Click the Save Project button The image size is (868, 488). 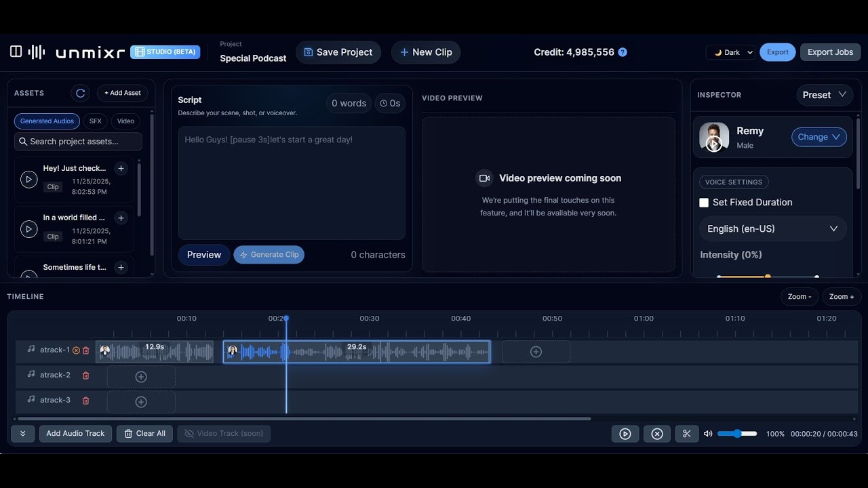click(338, 52)
